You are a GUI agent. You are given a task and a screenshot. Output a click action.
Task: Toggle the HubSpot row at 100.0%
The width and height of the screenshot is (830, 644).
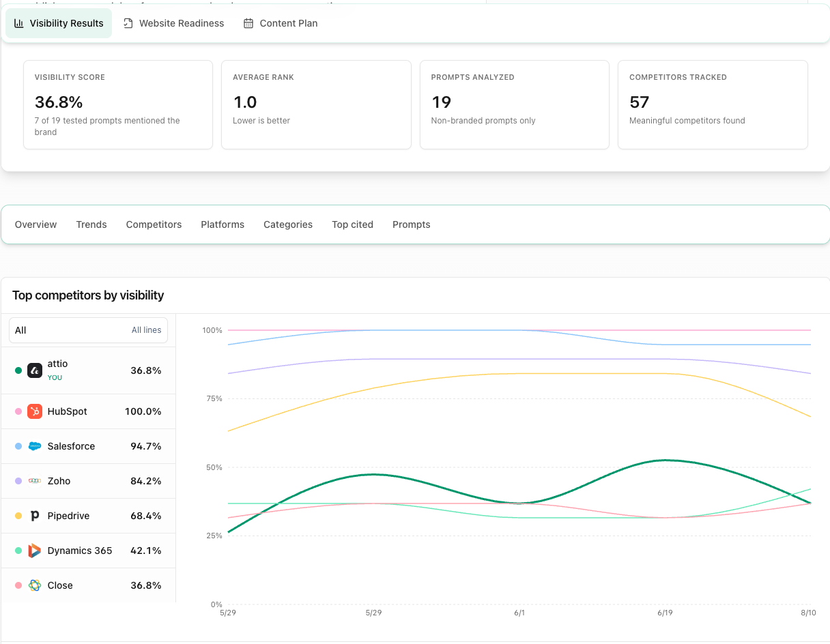pos(88,411)
